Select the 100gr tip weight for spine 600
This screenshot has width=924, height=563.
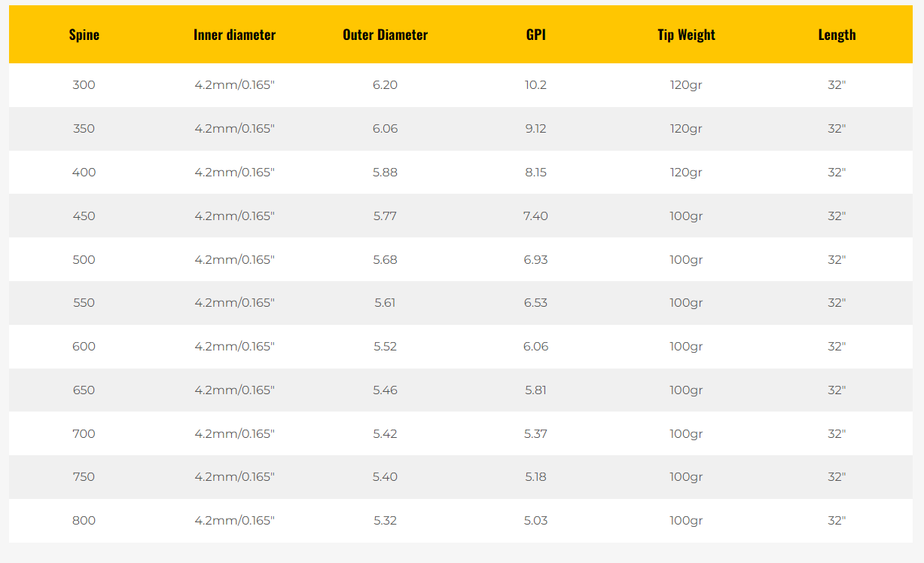coord(686,347)
